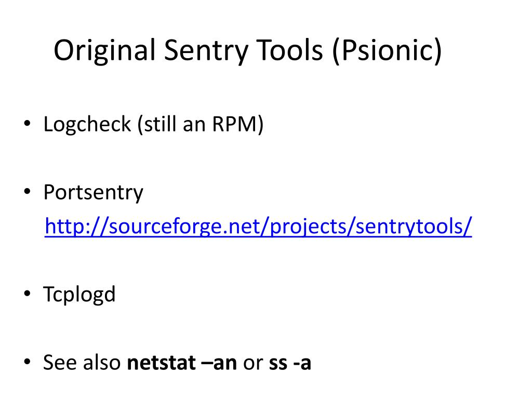Open the sourceforge.net sentrytools link
Viewport: 532px width, 399px height.
click(x=258, y=227)
